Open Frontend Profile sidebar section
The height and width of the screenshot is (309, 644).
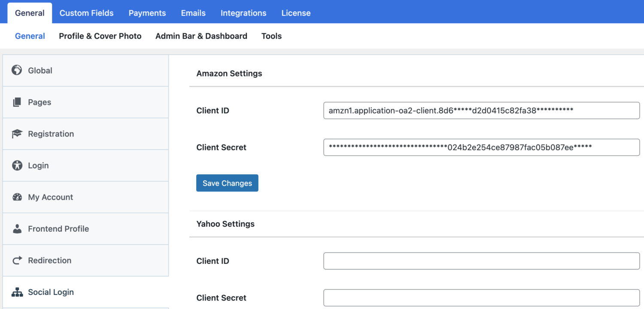(86, 229)
